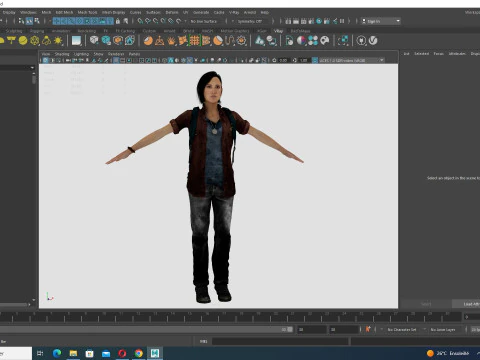This screenshot has width=480, height=360.
Task: Click the power plug circle shelf icon
Action: click(361, 41)
